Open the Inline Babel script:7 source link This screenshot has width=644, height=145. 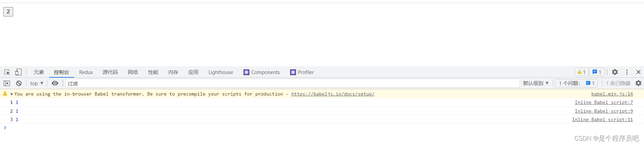603,103
